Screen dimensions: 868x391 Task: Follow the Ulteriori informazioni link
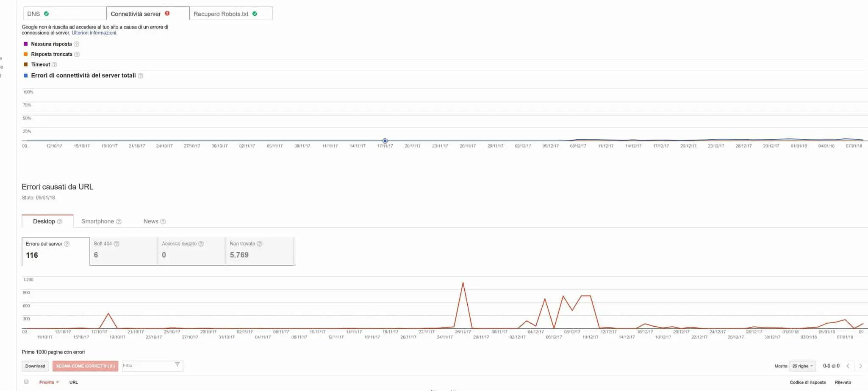click(x=94, y=33)
